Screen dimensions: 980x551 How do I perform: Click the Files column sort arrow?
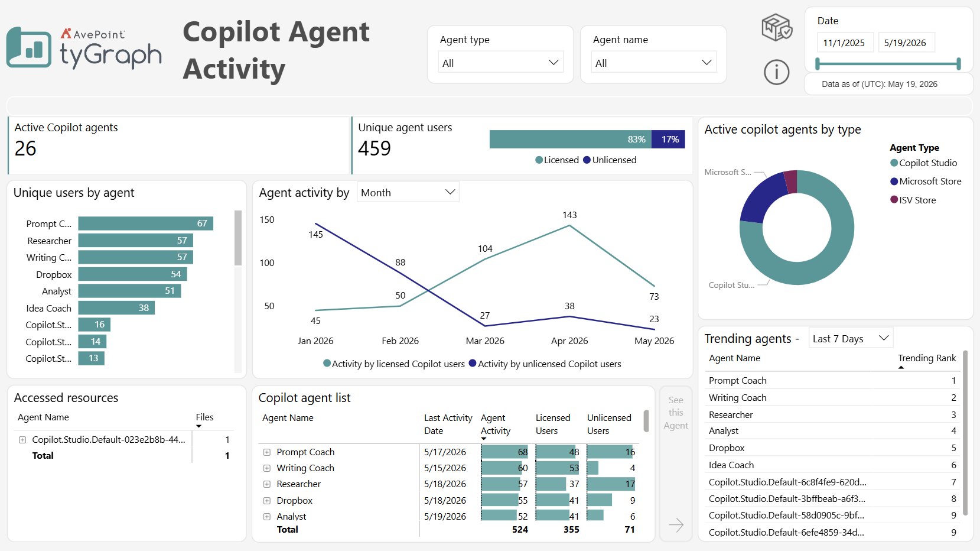[x=198, y=426]
